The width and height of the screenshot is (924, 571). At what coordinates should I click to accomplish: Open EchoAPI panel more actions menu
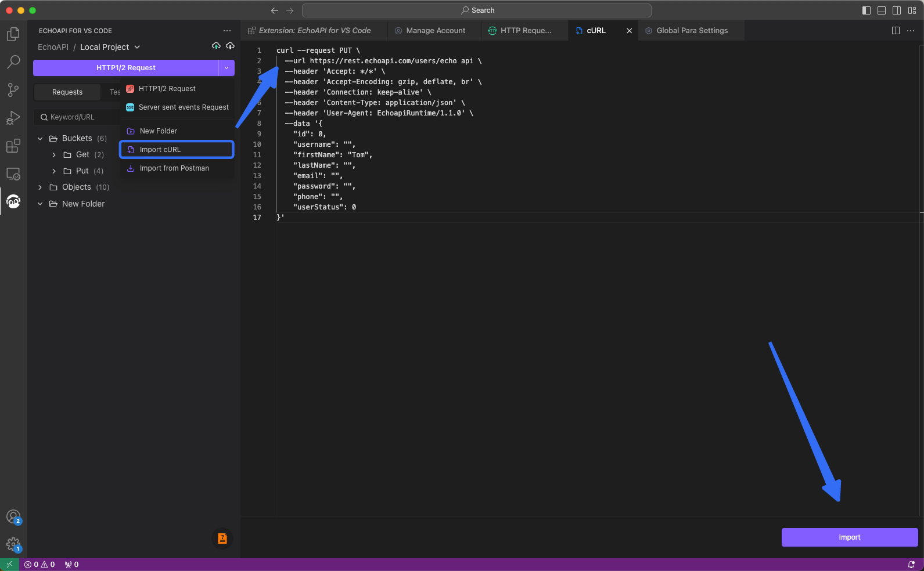(227, 31)
